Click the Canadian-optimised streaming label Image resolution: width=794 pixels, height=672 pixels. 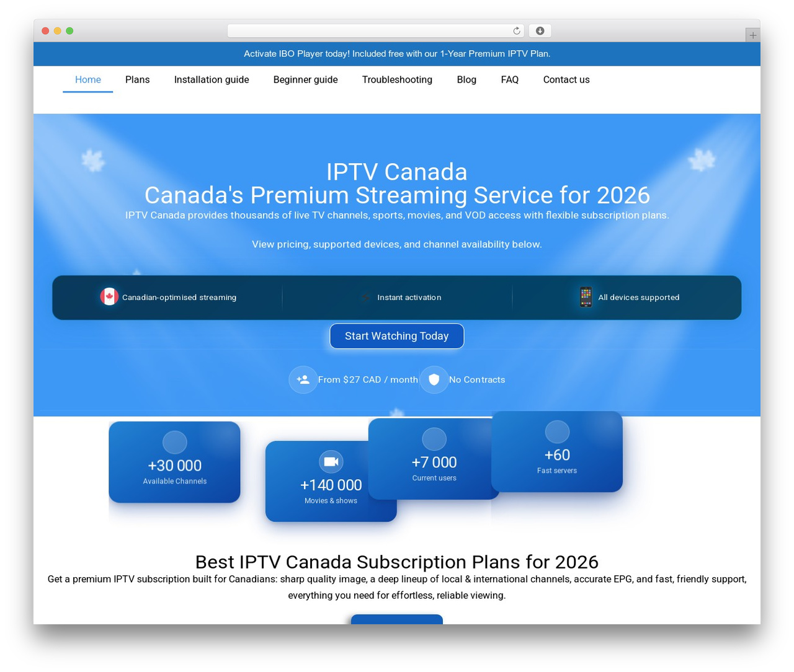coord(179,298)
